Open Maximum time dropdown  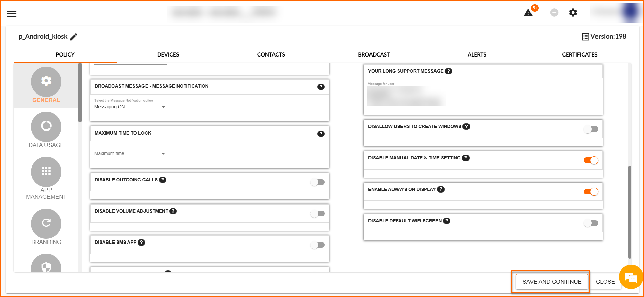tap(130, 154)
